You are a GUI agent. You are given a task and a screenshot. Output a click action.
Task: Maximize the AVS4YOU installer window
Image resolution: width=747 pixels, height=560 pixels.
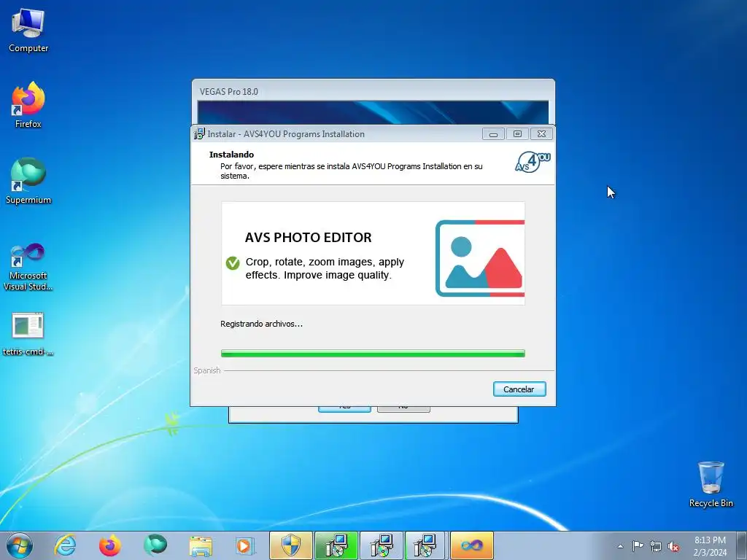pyautogui.click(x=517, y=134)
